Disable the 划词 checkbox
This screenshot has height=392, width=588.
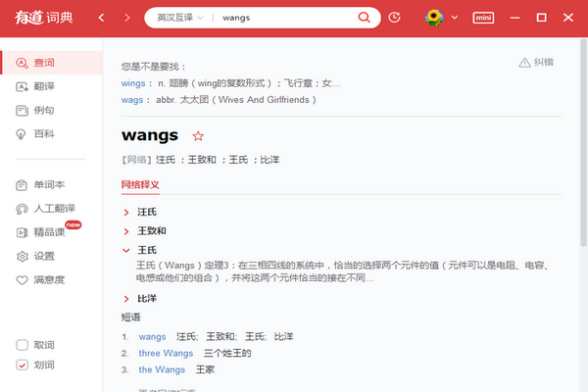23,365
